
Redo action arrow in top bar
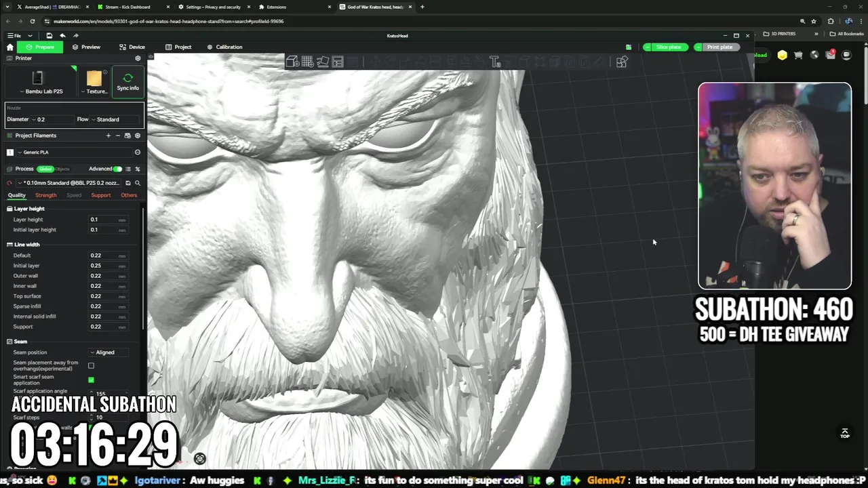pos(75,35)
